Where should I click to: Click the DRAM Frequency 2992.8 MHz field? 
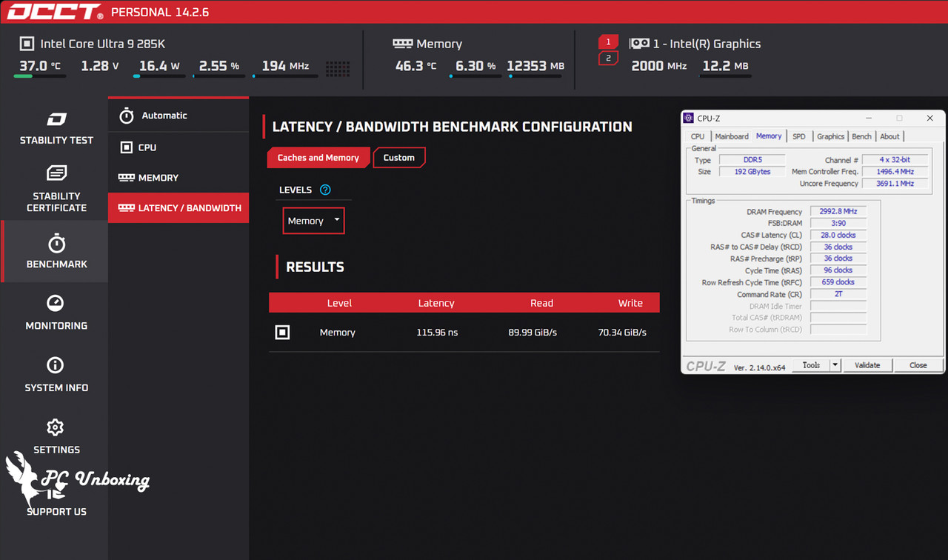point(838,212)
